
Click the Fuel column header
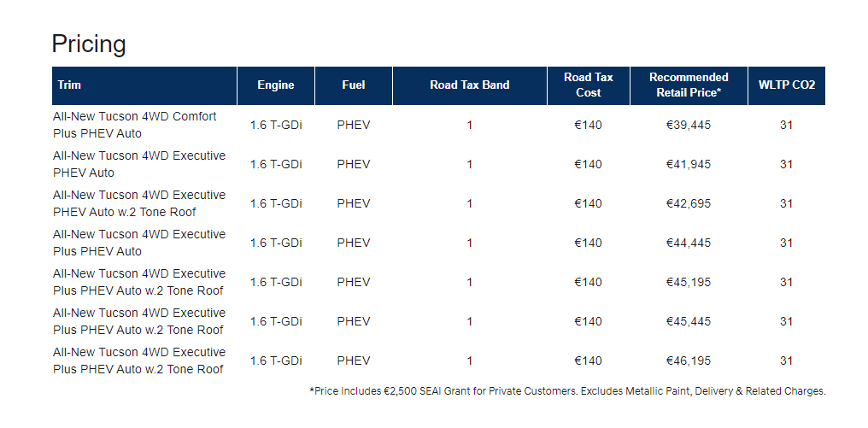coord(353,85)
